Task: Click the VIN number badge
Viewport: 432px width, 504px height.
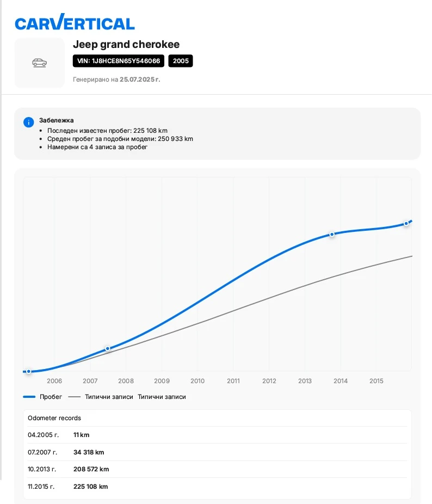Action: click(x=119, y=61)
